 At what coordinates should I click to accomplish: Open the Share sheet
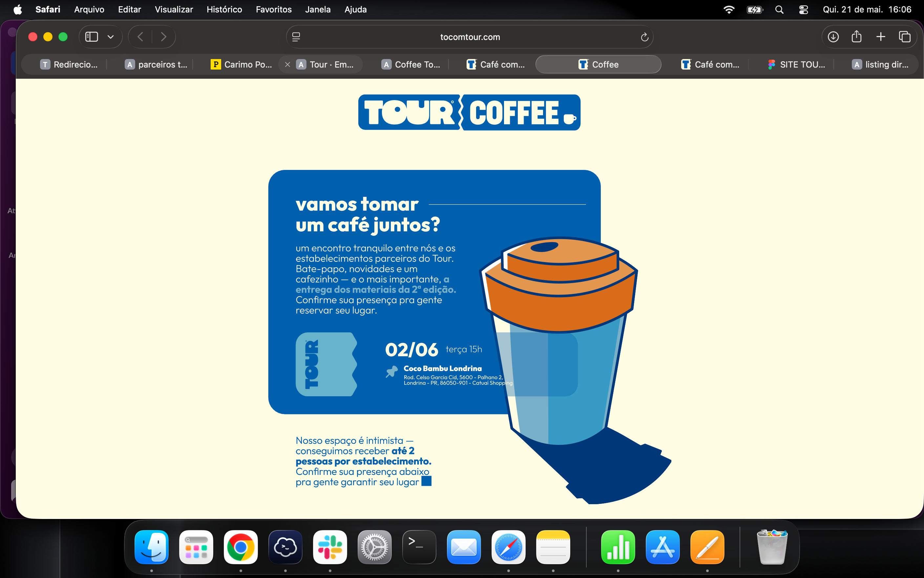856,36
